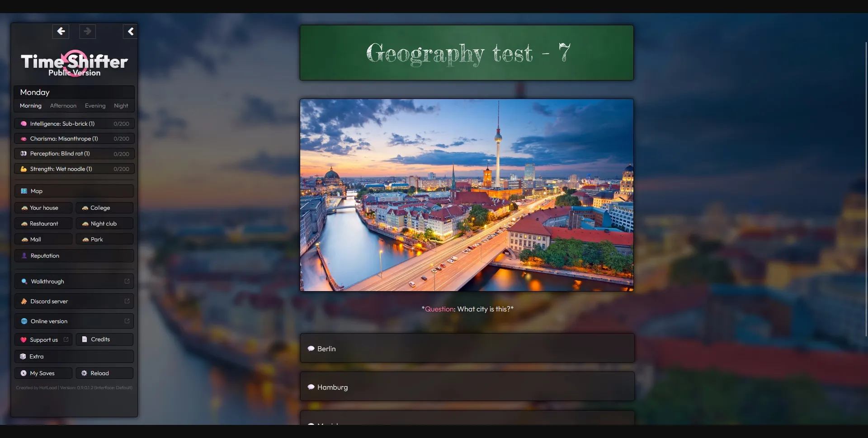Visit the Night club location
This screenshot has width=868, height=438.
104,224
